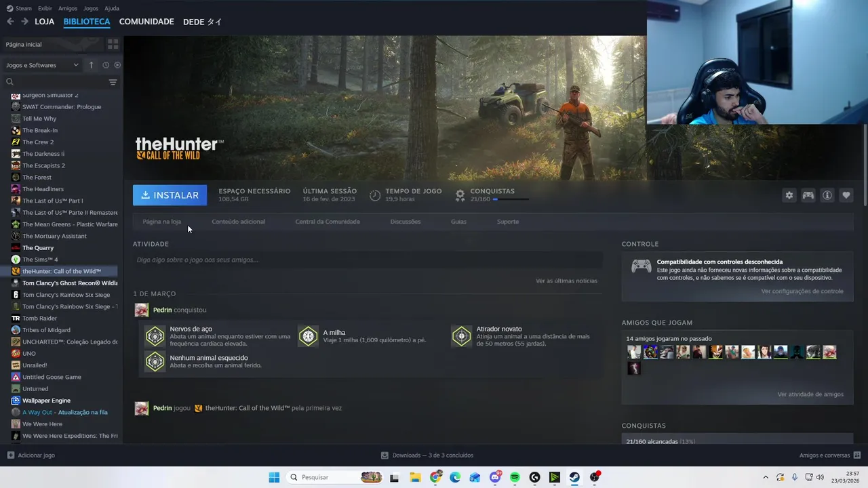Select The Quarry in the game list
868x488 pixels.
pos(38,247)
